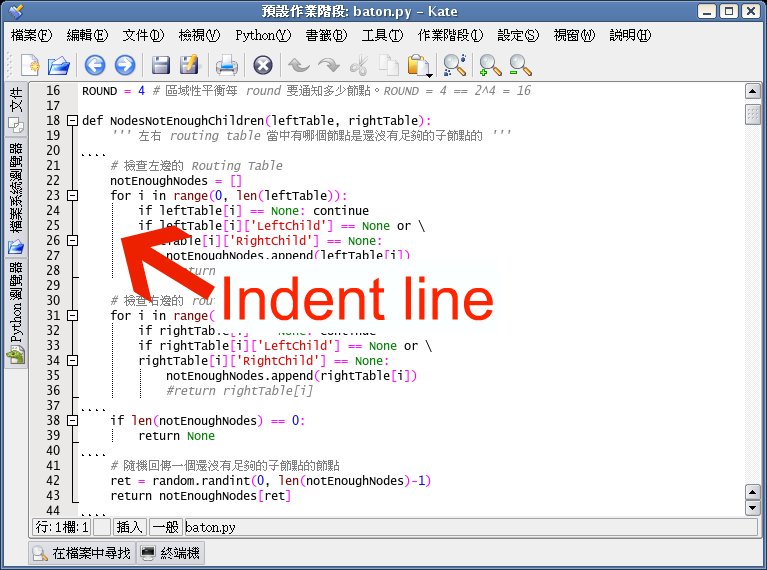Open the Python menu
Image resolution: width=767 pixels, height=570 pixels.
coord(263,35)
